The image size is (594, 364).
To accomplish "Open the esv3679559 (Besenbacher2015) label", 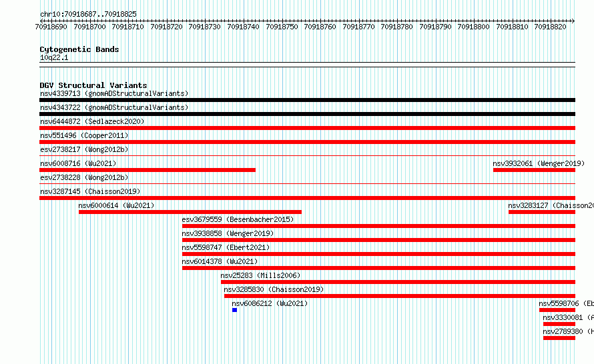I will (238, 219).
